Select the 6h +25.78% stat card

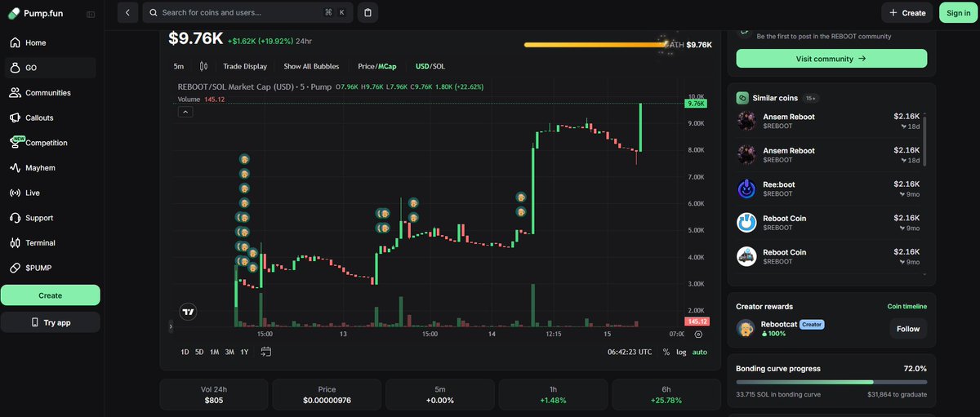click(x=666, y=395)
